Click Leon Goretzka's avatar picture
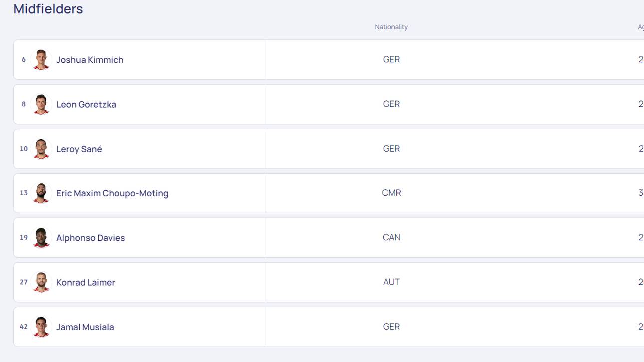The width and height of the screenshot is (644, 362). click(x=41, y=104)
